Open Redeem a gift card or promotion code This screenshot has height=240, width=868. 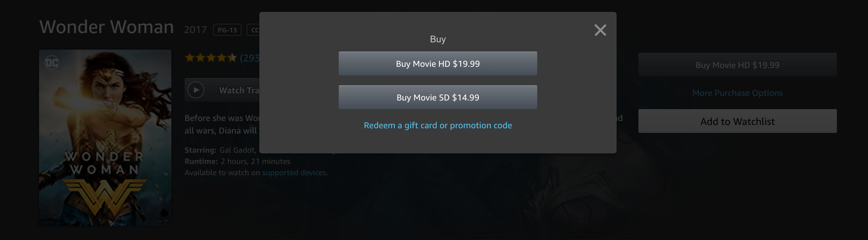tap(438, 125)
